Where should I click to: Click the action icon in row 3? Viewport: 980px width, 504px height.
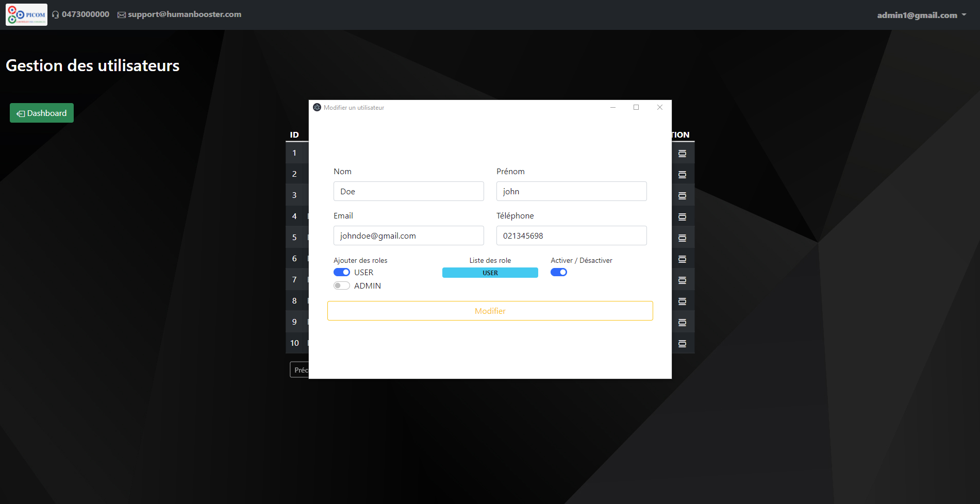coord(682,195)
